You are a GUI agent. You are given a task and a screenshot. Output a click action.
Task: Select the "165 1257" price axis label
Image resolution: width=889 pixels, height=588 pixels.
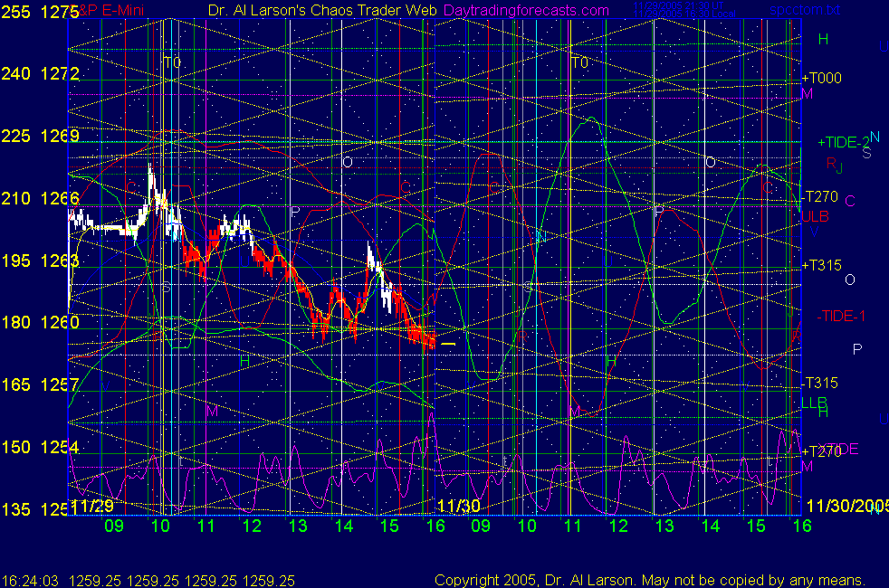(40, 384)
